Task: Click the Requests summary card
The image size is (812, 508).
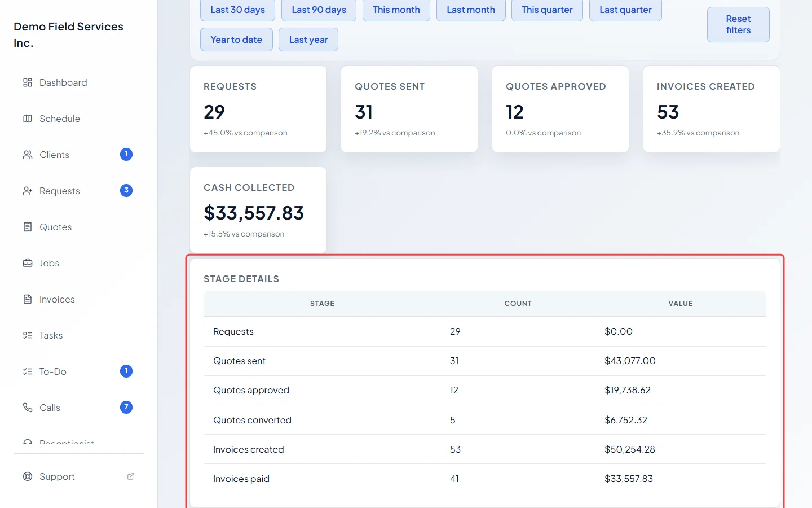Action: 258,110
